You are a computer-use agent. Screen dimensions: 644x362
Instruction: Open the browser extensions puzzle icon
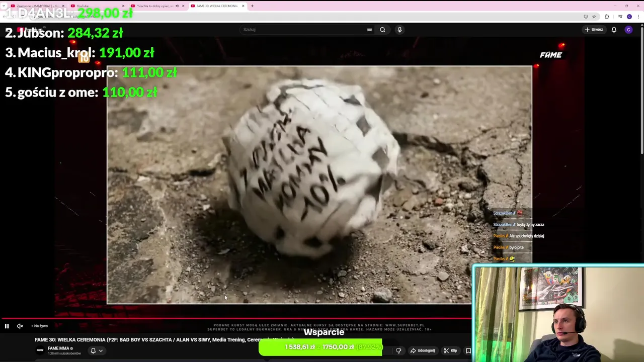pyautogui.click(x=607, y=17)
